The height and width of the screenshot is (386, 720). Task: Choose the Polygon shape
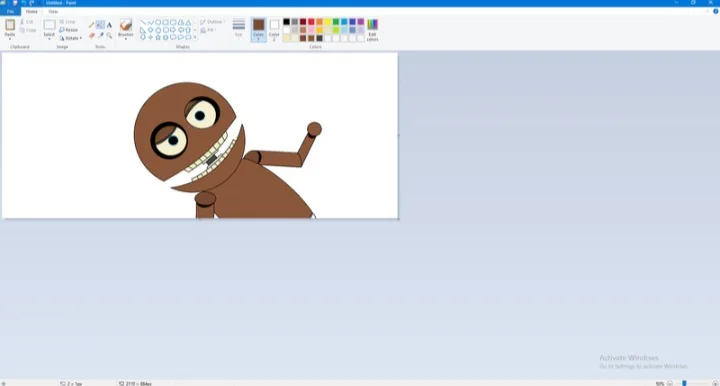coord(180,22)
